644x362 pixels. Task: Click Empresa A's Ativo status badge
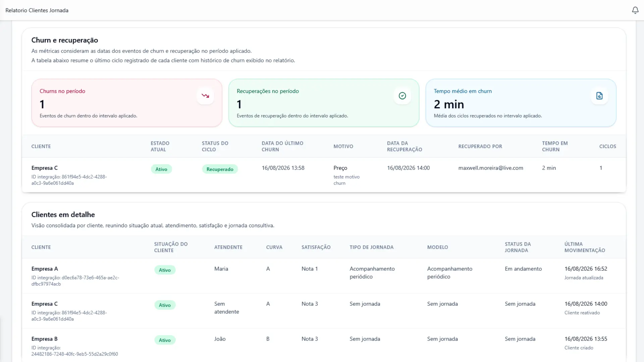point(165,270)
